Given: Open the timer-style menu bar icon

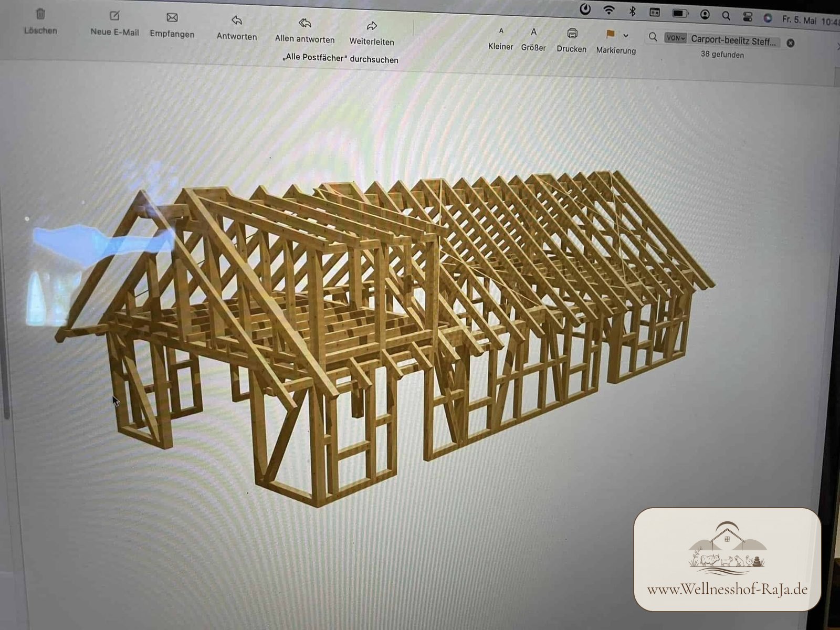Looking at the screenshot, I should point(585,9).
